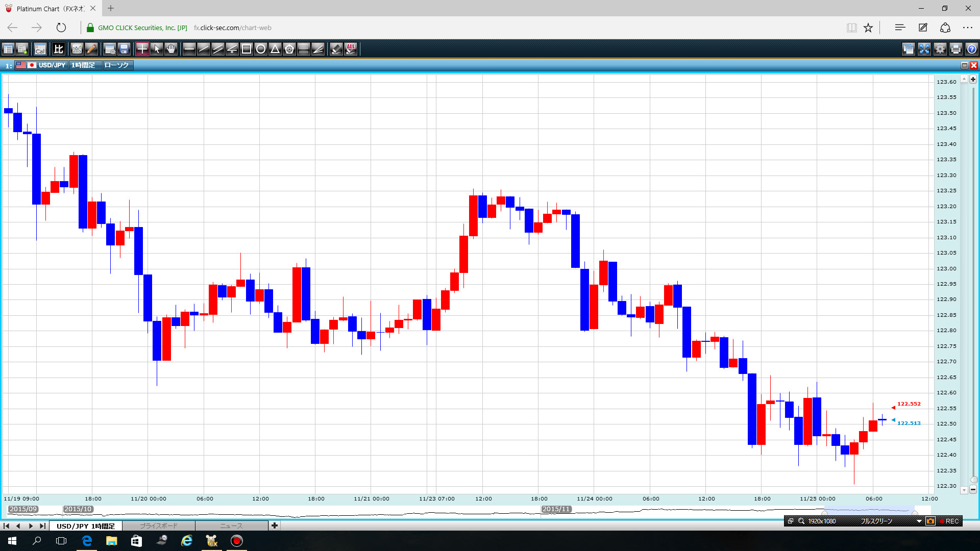Click the price-axis zoom-in plus button
Viewport: 980px width, 551px height.
pos(973,80)
